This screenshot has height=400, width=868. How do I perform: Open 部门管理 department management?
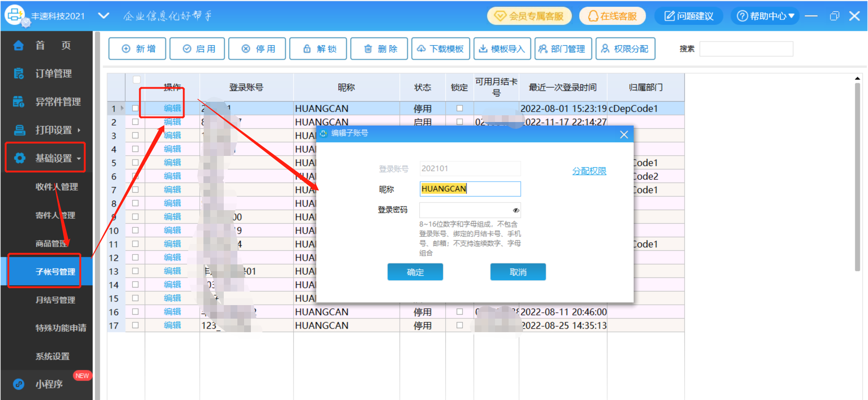563,49
